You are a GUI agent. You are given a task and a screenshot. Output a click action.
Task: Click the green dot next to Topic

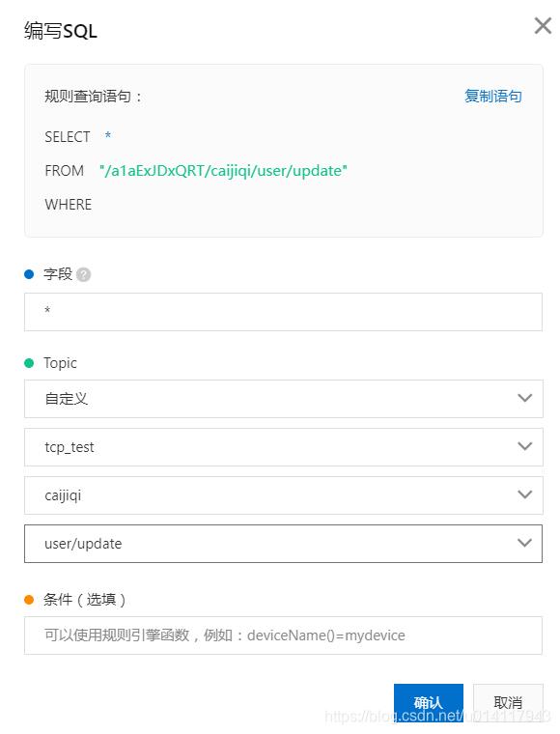click(x=29, y=363)
